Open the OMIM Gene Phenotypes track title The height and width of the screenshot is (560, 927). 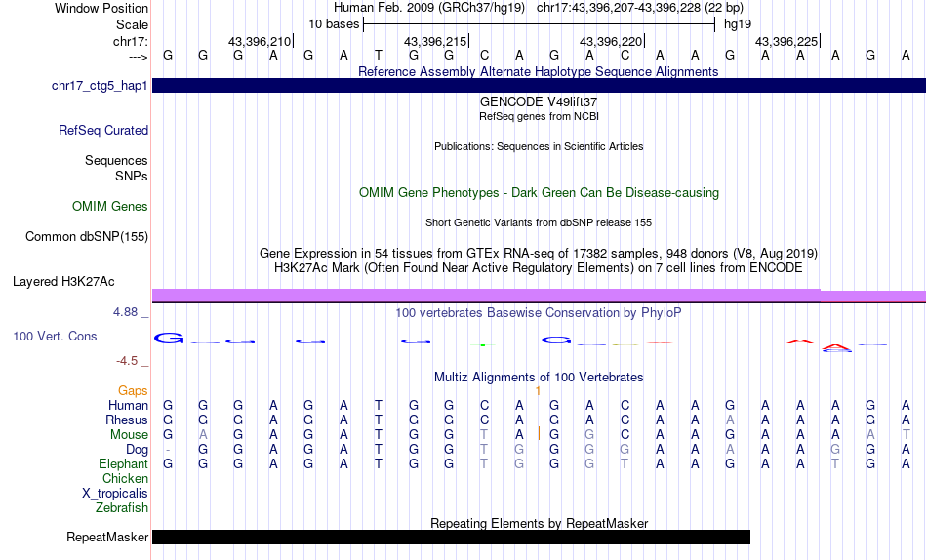click(539, 193)
